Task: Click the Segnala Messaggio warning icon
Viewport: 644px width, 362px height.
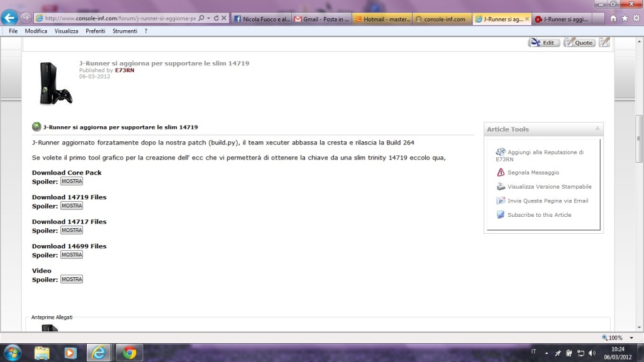Action: coord(501,172)
